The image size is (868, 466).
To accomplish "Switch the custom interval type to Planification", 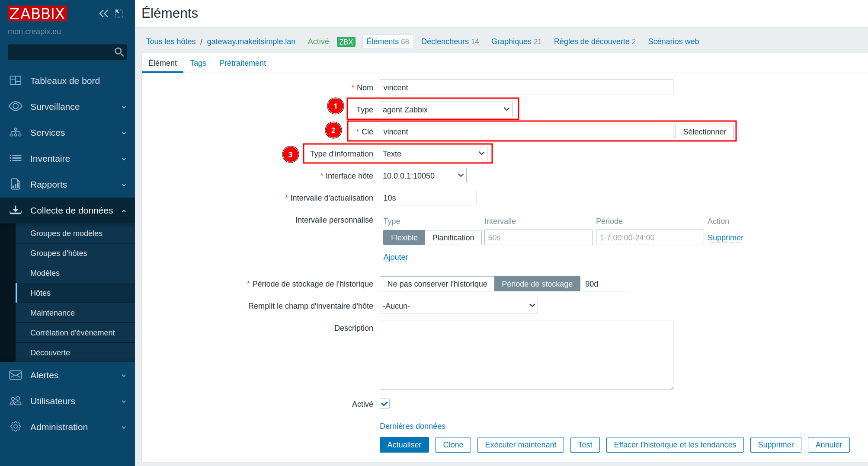I will coord(453,238).
